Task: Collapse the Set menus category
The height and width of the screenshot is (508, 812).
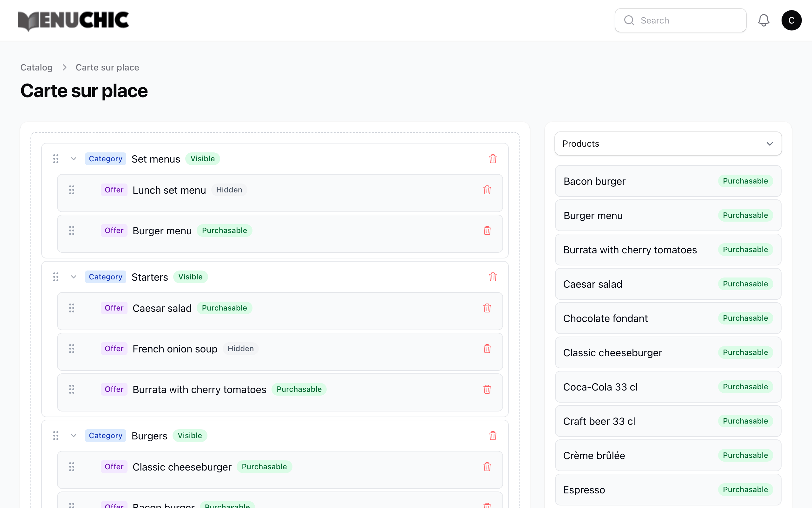Action: click(74, 158)
